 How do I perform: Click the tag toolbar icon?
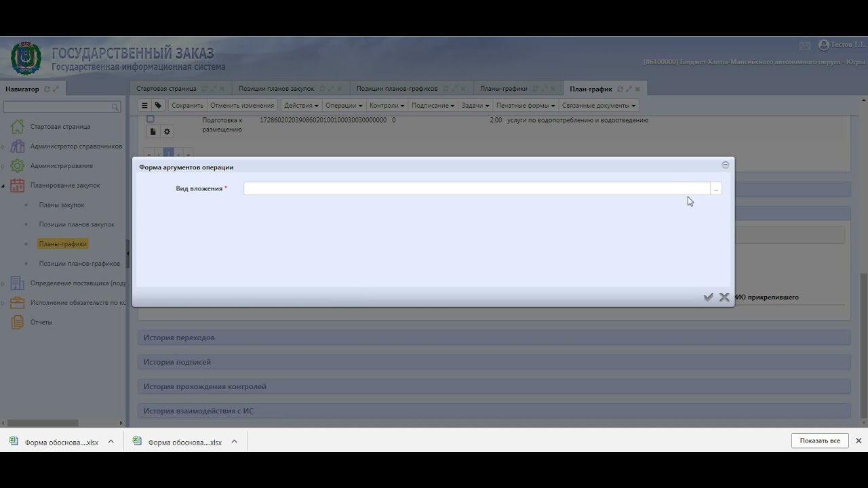158,105
